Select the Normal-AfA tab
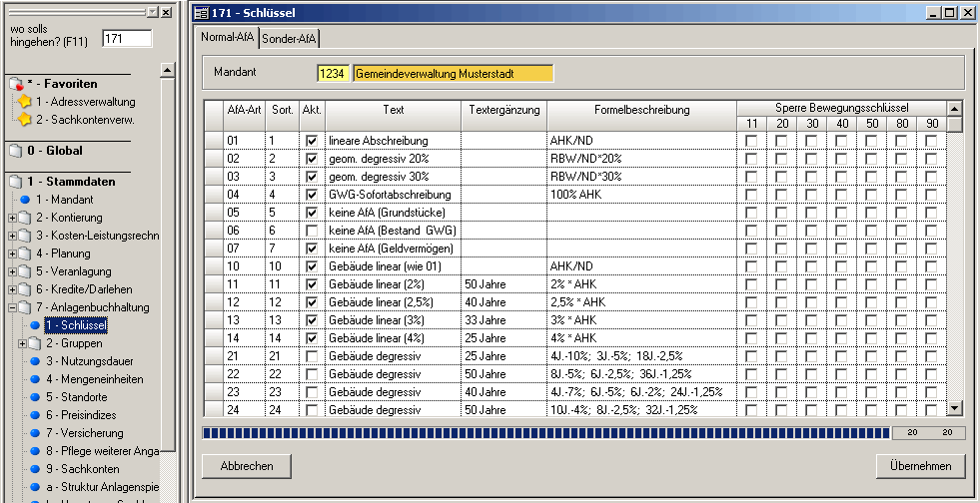 (x=228, y=38)
